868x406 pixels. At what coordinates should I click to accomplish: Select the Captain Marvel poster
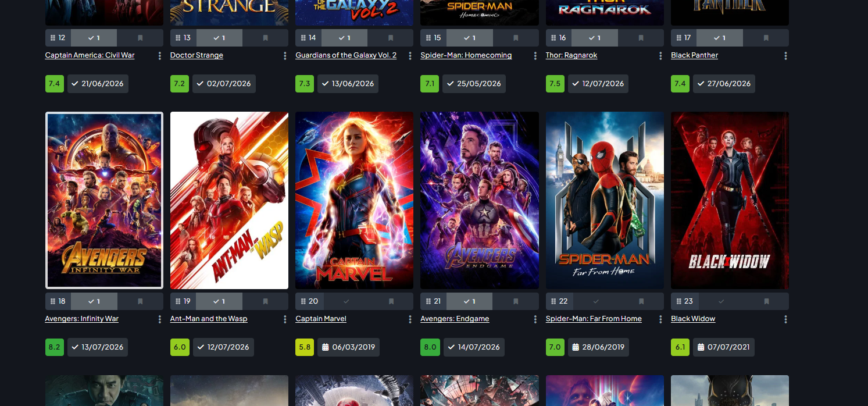pos(354,200)
